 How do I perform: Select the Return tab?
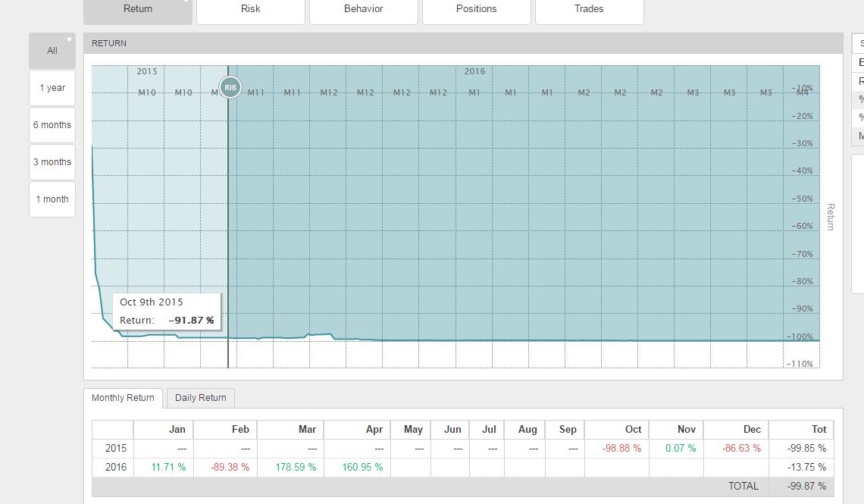coord(137,9)
